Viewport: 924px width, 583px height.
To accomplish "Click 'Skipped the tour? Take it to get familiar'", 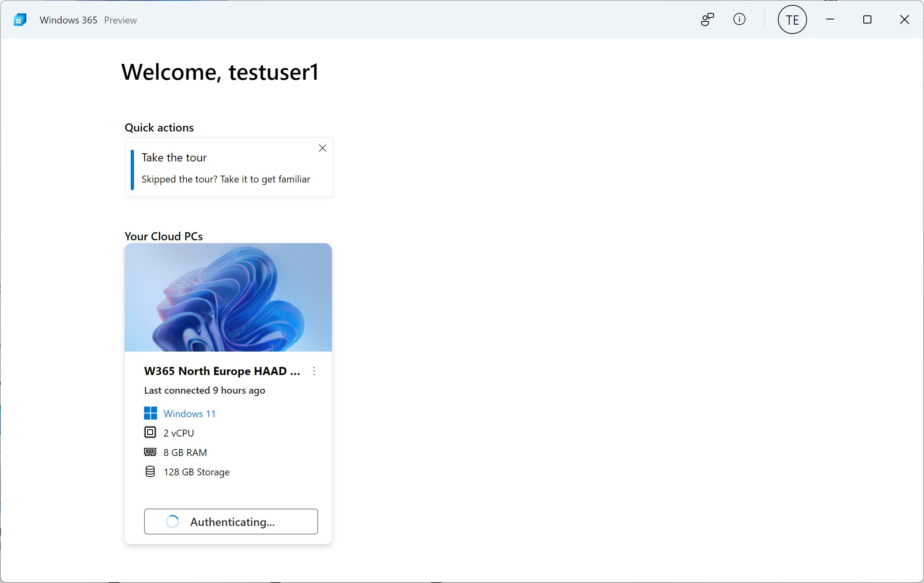I will point(226,179).
